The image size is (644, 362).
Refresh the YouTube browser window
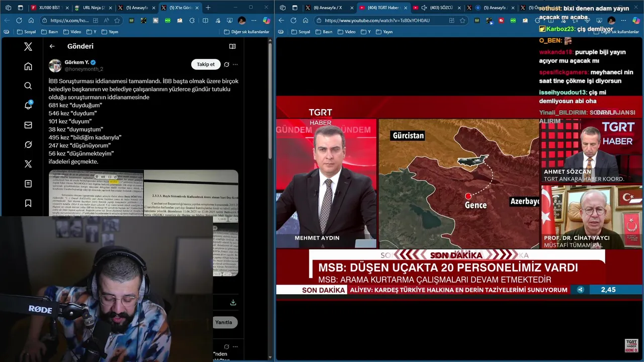coord(293,21)
